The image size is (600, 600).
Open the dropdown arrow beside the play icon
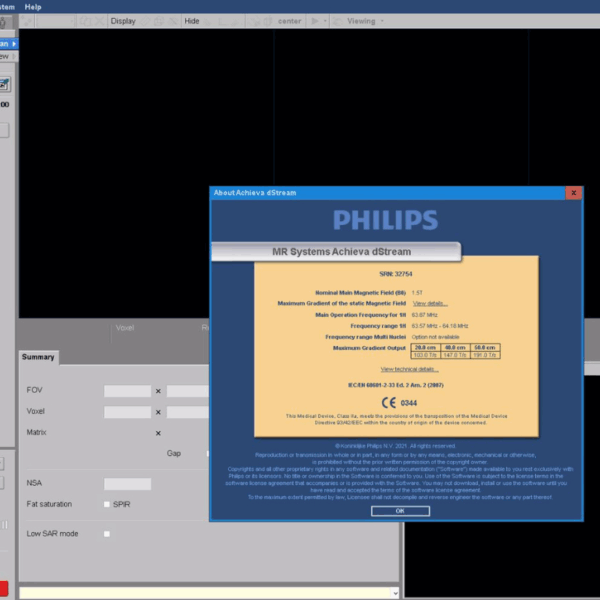325,21
